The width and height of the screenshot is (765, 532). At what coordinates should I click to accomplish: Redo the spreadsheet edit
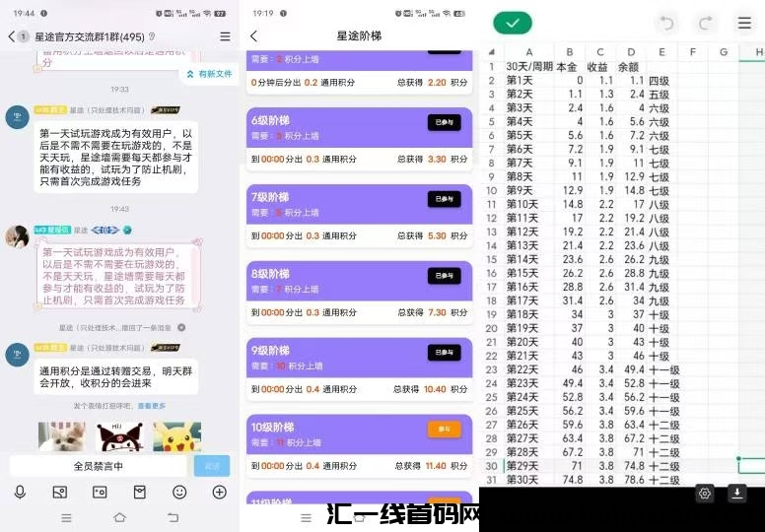point(705,23)
